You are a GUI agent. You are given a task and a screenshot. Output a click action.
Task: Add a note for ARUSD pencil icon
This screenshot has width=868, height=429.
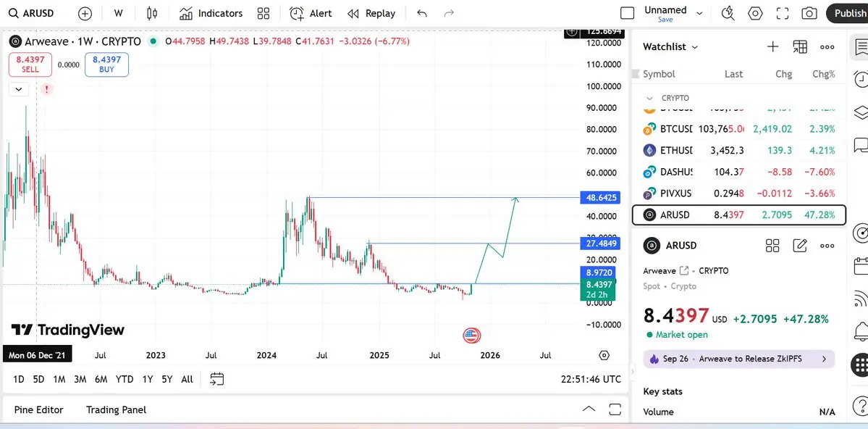coord(800,246)
